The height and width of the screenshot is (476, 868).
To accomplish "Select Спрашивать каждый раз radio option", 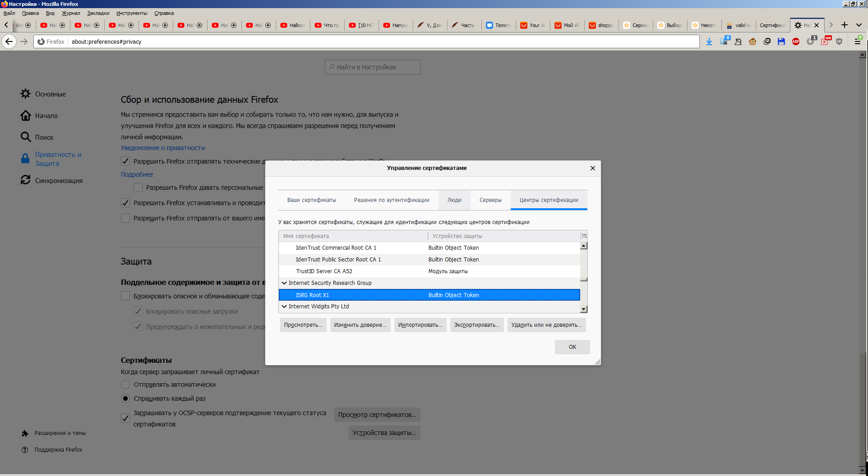I will [x=125, y=398].
